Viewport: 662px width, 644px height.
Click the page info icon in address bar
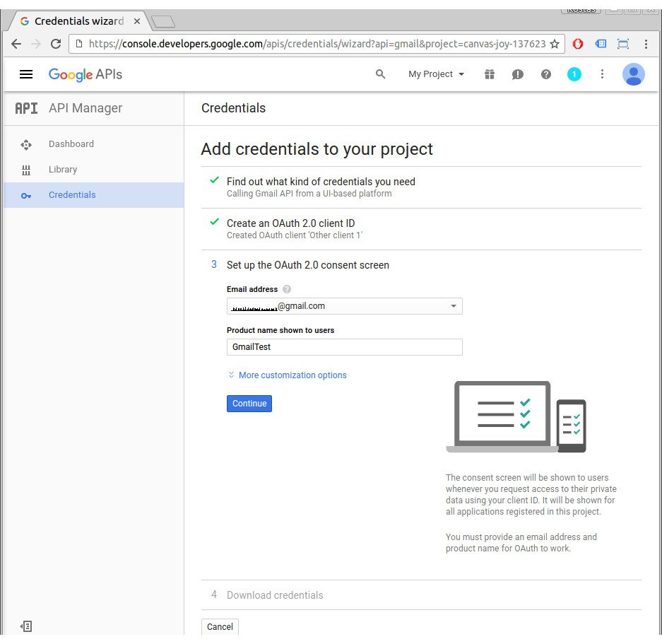(79, 44)
